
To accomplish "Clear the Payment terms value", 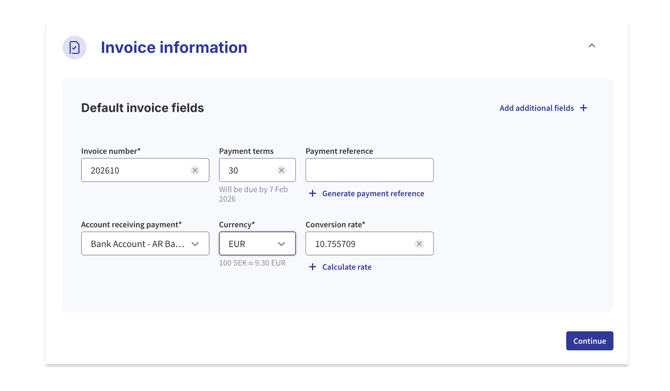I will [281, 170].
